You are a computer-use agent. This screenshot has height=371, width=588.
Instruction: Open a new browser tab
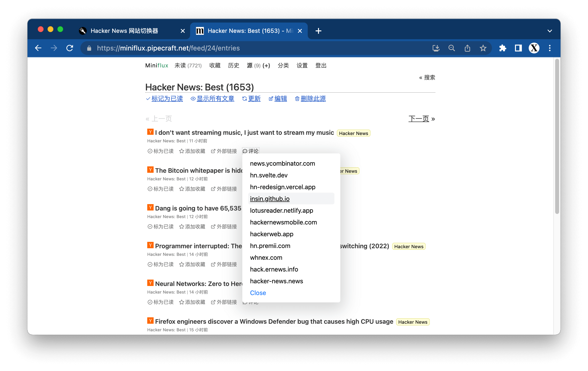[318, 31]
